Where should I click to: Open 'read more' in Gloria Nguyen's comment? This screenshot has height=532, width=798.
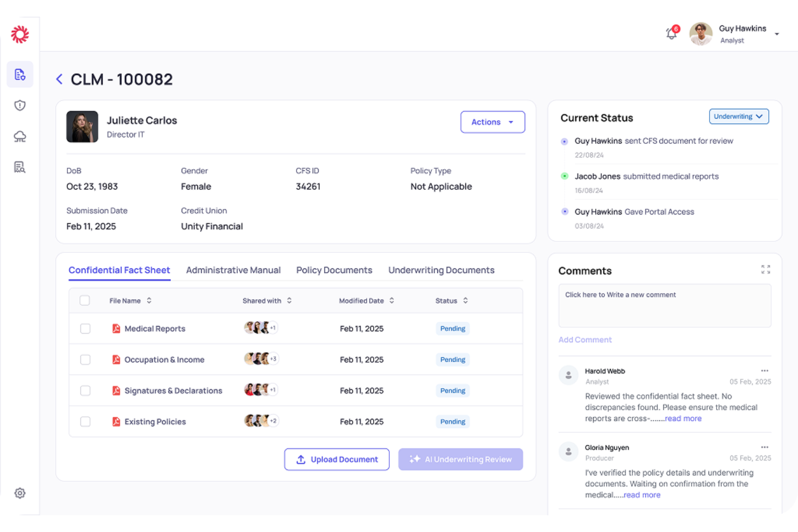642,494
